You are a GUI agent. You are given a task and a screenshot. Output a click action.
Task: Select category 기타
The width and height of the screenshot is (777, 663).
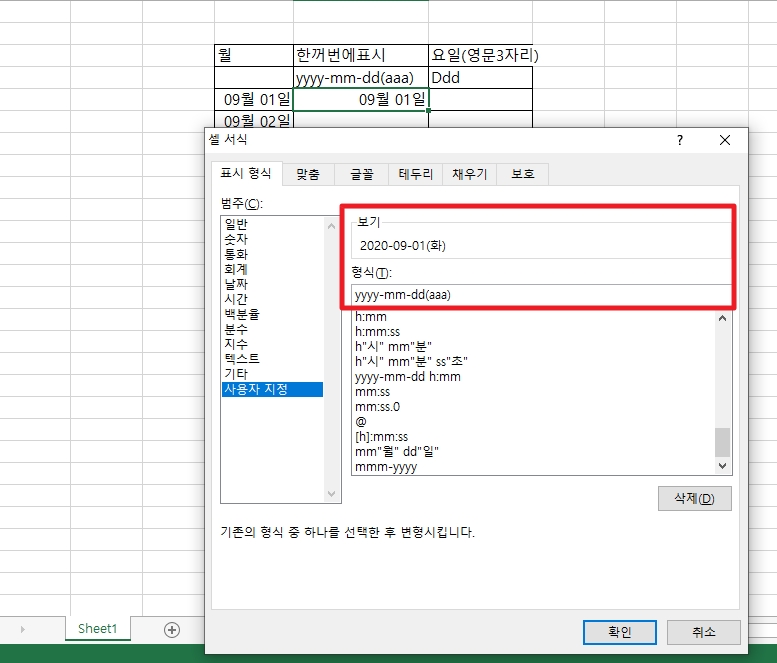[273, 374]
